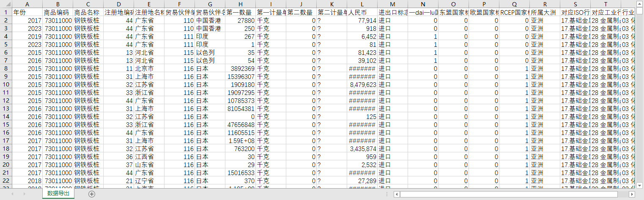Screen dimensions: 644x200
Task: Click the horizontal scrollbar left arrow
Action: pos(397,194)
